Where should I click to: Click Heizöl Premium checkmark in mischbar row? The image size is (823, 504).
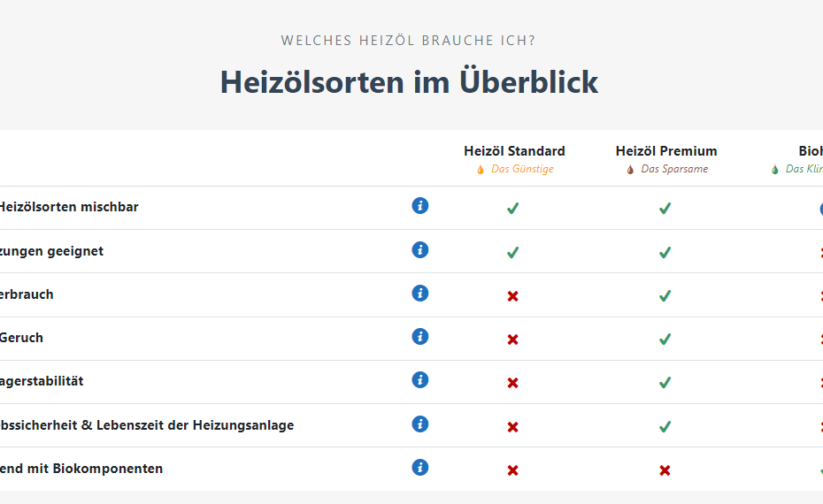(665, 209)
